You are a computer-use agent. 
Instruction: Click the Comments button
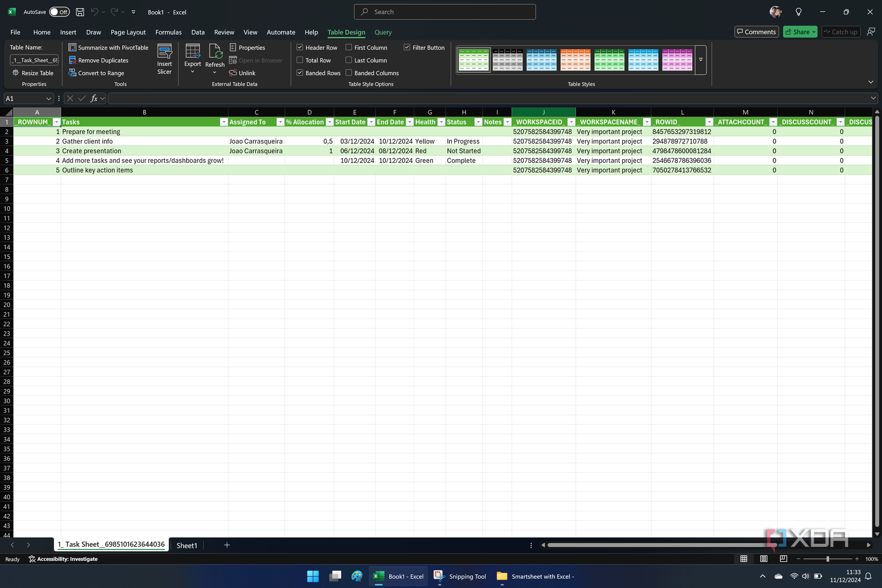[x=756, y=32]
